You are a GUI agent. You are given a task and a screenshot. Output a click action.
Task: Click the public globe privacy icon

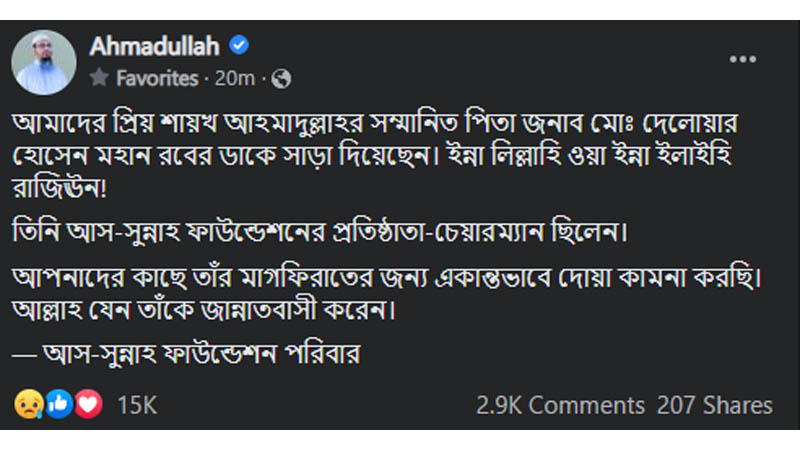[x=281, y=77]
